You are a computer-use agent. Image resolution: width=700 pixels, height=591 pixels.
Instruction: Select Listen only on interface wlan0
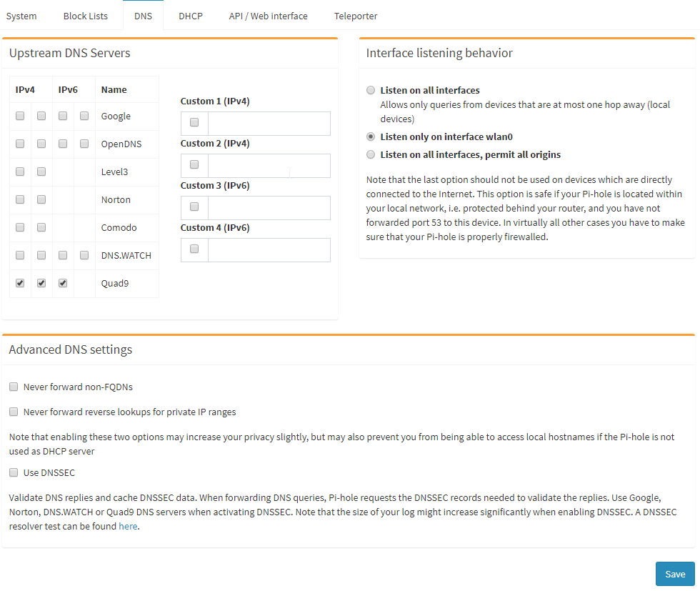(371, 136)
